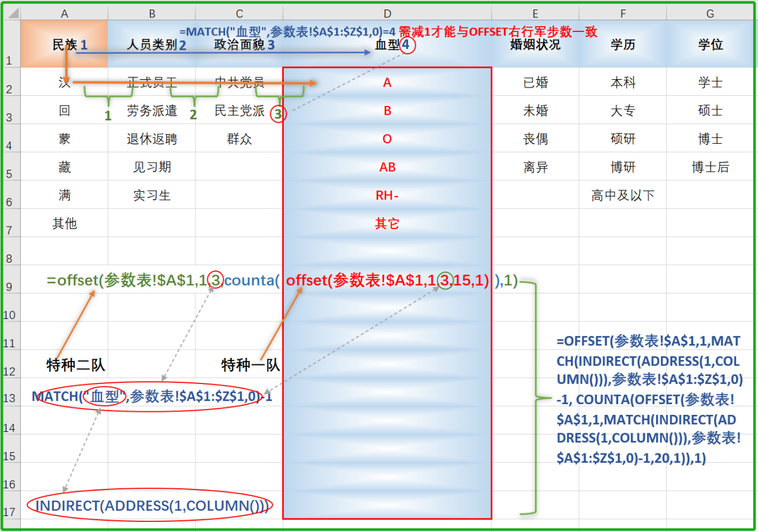Screen dimensions: 758x532
Task: Select the 劳务派遣 cell
Action: (152, 110)
